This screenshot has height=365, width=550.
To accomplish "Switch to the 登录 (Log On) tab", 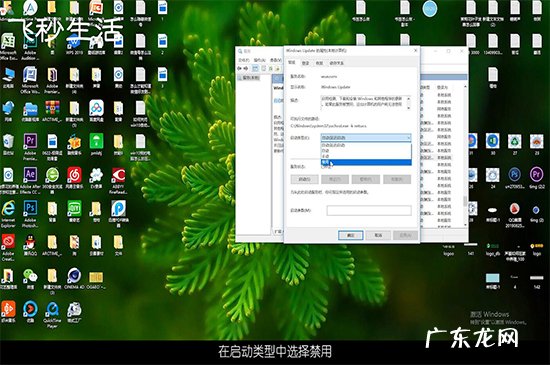I will (x=306, y=63).
